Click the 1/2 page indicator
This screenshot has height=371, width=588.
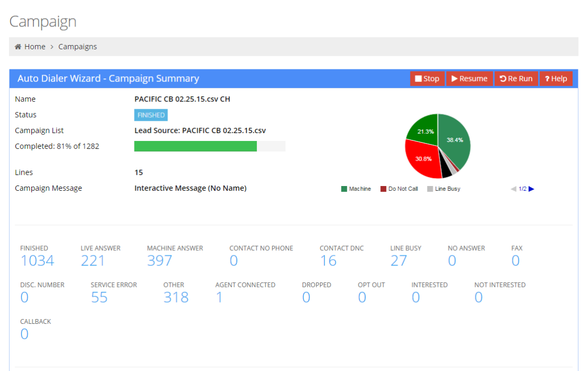tap(522, 189)
